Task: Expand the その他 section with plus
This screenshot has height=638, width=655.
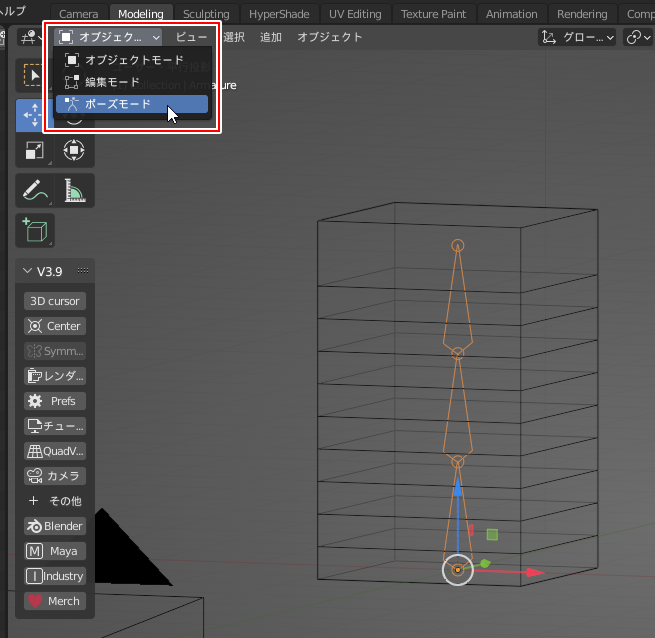Action: coord(55,501)
